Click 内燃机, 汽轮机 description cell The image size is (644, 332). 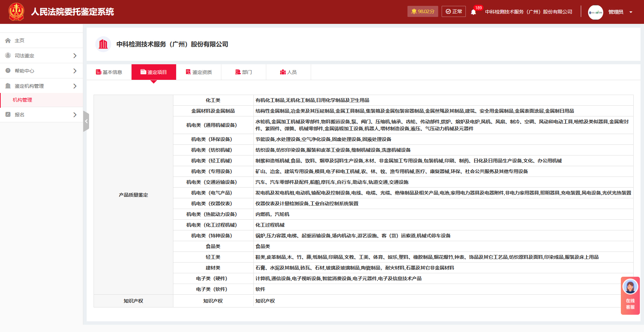(443, 214)
